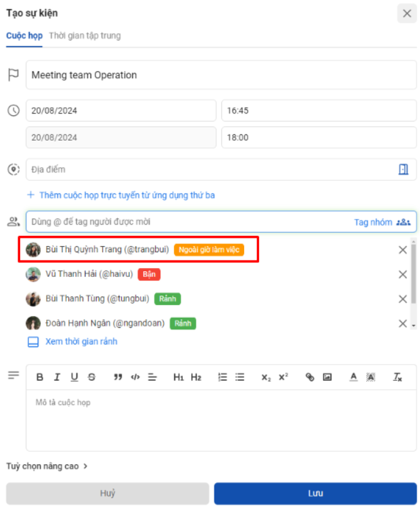Click the invitee list scrollbar
The height and width of the screenshot is (514, 420).
[414, 274]
